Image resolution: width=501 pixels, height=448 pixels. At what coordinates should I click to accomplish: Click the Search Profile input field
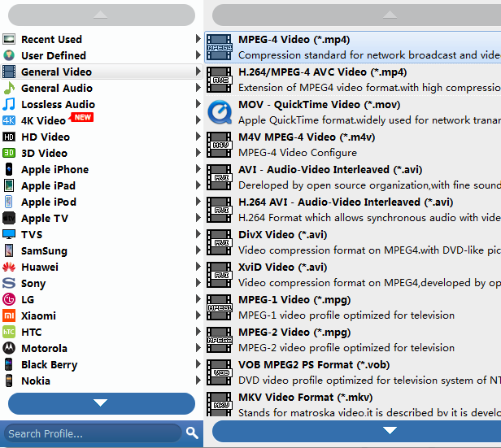[91, 433]
